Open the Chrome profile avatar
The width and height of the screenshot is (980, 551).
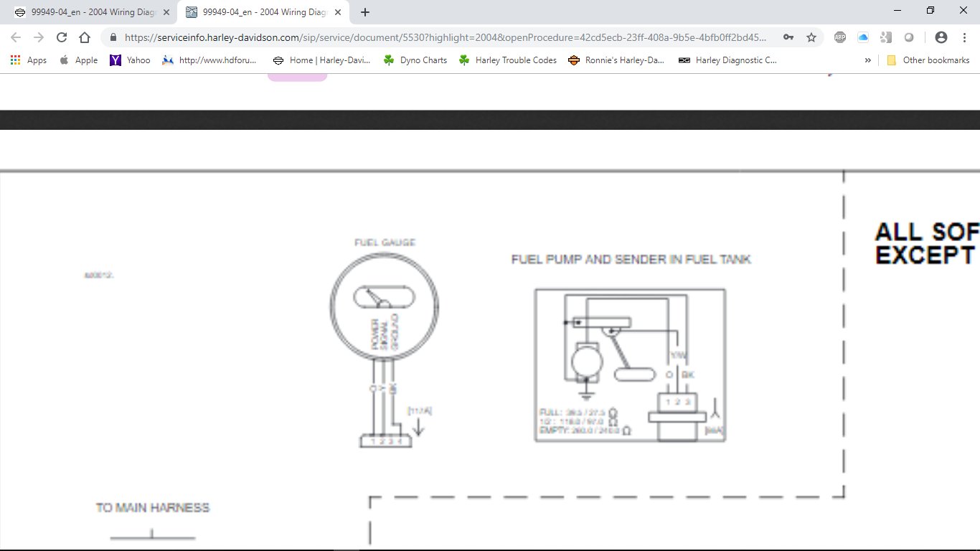[x=941, y=37]
